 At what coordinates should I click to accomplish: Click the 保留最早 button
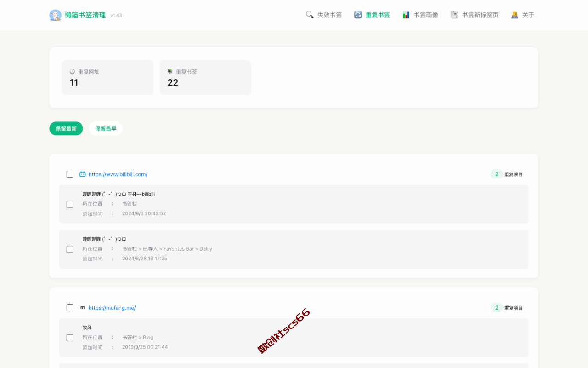click(x=106, y=128)
